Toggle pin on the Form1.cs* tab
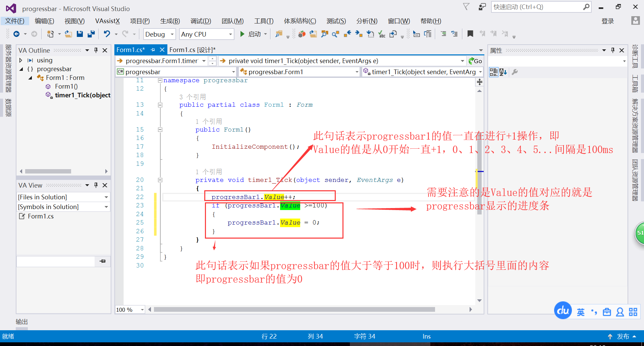 coord(153,50)
